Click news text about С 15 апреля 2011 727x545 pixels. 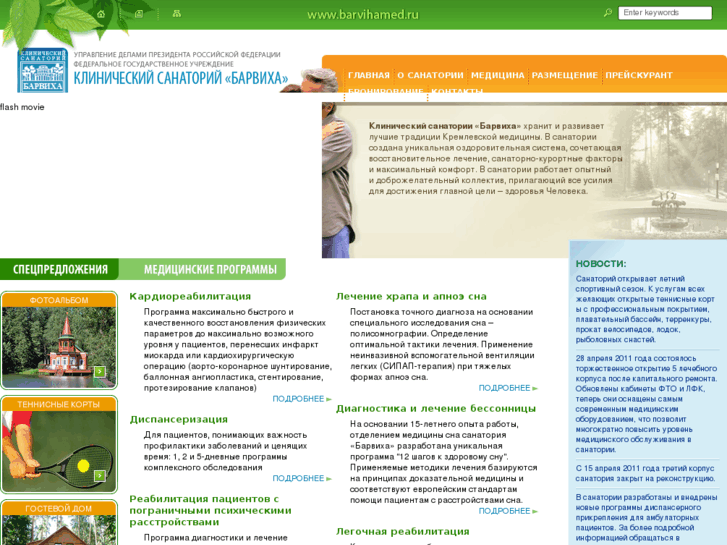[x=645, y=474]
